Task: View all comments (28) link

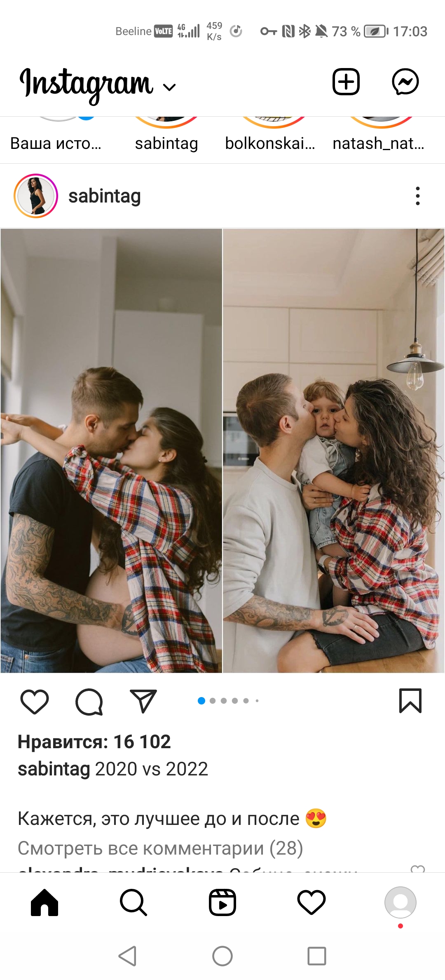Action: 160,848
